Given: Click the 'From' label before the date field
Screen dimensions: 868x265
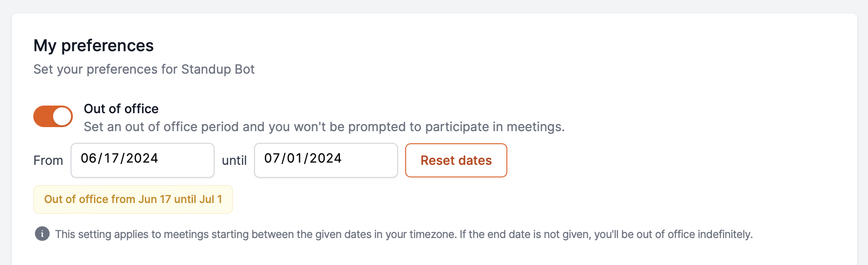Looking at the screenshot, I should (x=48, y=160).
